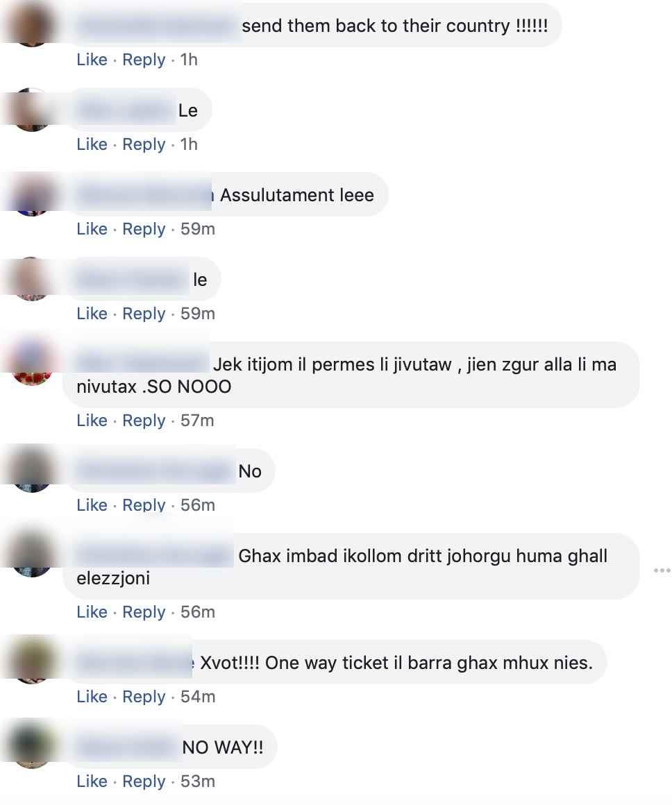
Task: Open avatar beside the "NO WAY!!" comment
Action: tap(32, 747)
